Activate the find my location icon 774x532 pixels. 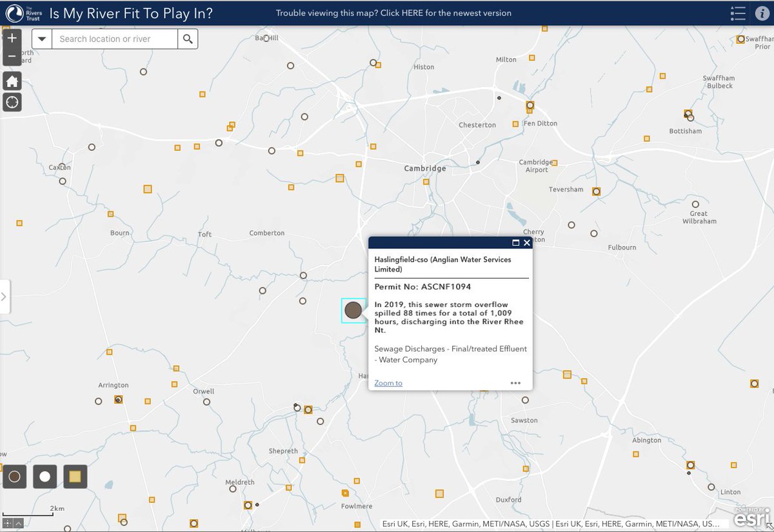point(12,102)
